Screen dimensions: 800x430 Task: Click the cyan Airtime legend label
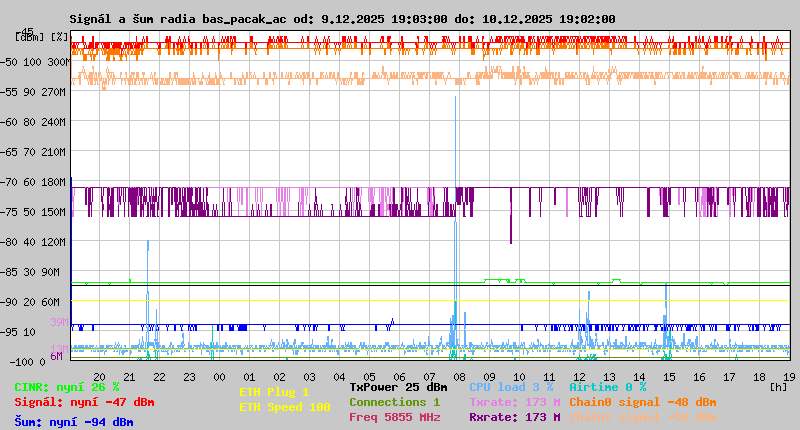point(607,387)
